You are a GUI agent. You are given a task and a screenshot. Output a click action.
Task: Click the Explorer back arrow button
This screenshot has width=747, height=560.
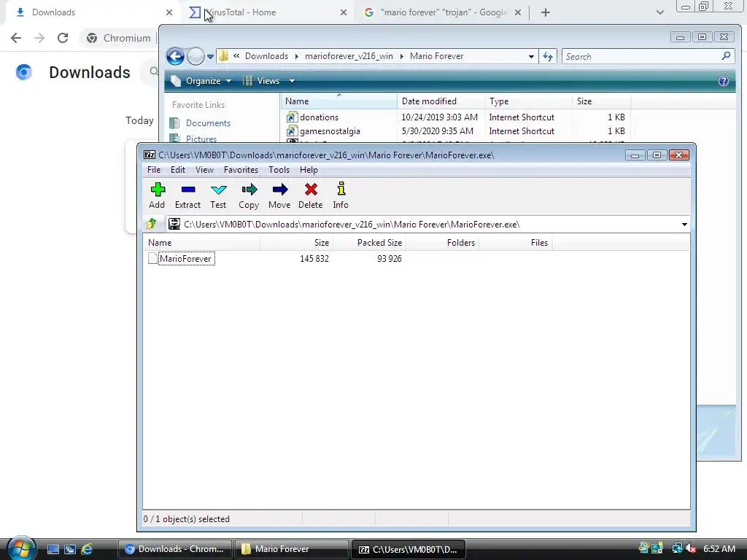[x=175, y=56]
